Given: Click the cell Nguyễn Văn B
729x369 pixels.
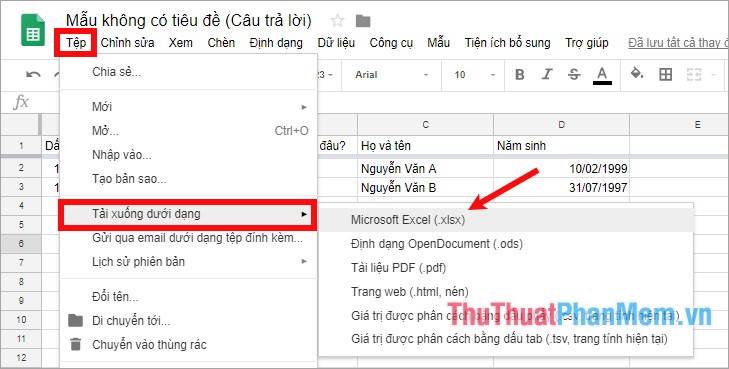Looking at the screenshot, I should tap(425, 188).
